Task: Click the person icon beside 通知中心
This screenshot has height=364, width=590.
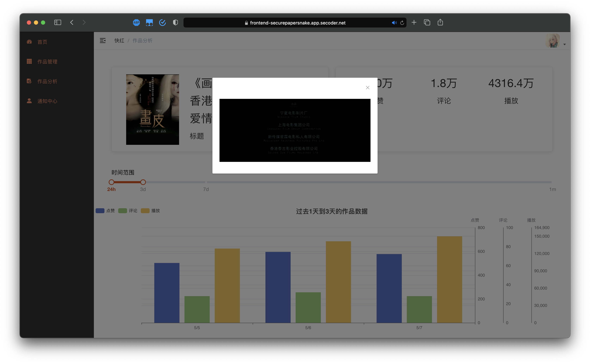Action: tap(29, 101)
